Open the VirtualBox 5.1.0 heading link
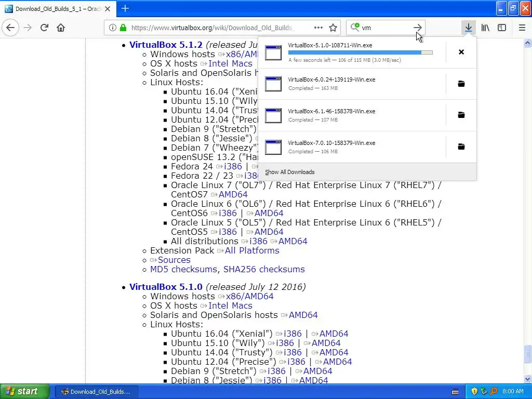 click(166, 287)
